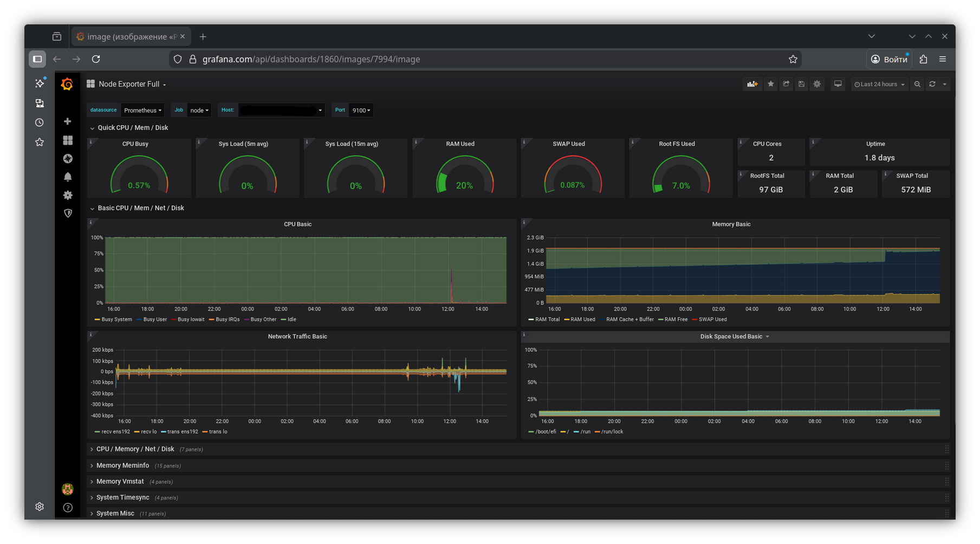
Task: Click the Add panel toolbar icon
Action: point(752,84)
